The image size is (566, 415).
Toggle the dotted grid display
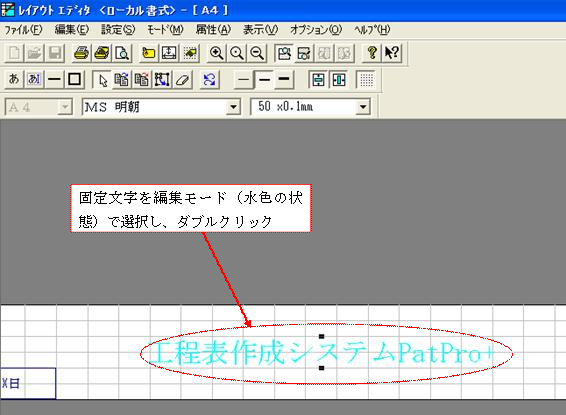pyautogui.click(x=366, y=79)
